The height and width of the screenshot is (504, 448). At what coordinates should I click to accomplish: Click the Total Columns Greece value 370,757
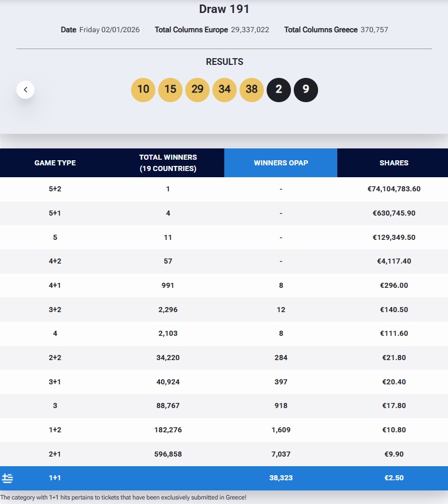(x=374, y=30)
